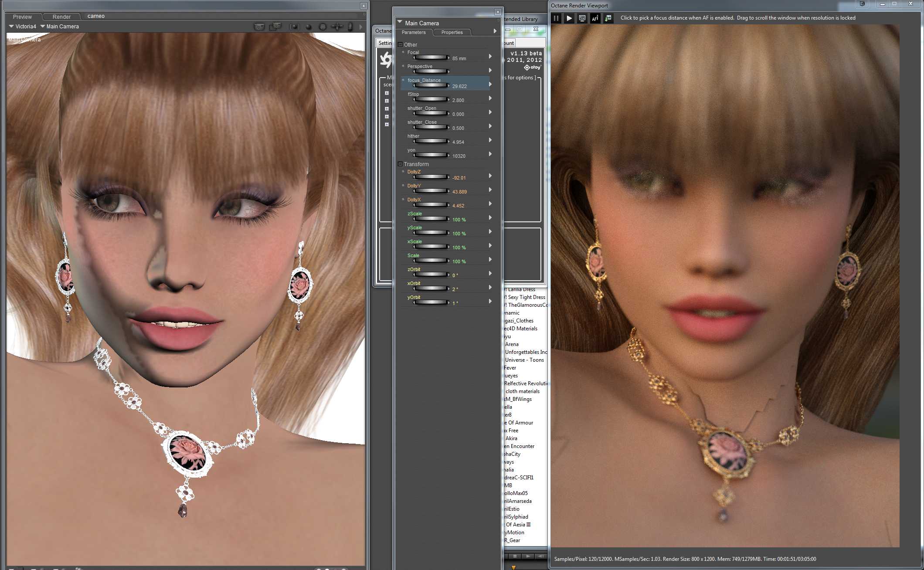The width and height of the screenshot is (924, 570).
Task: Expand the first scene tree plus node
Action: pyautogui.click(x=387, y=93)
